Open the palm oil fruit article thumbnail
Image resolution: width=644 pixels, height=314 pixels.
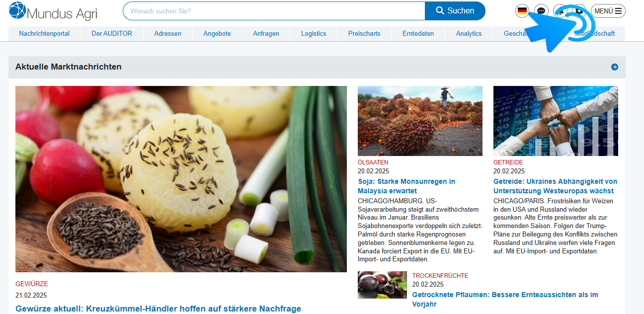tap(420, 121)
